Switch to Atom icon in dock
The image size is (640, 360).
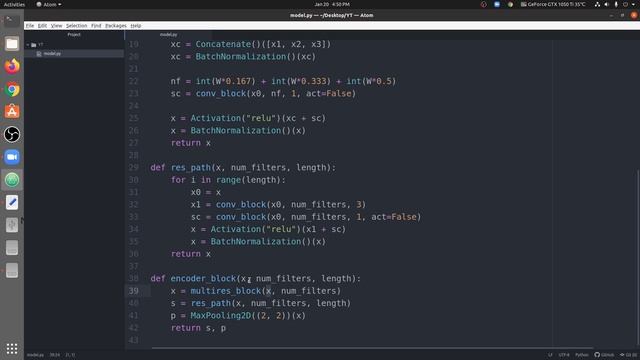(x=12, y=180)
